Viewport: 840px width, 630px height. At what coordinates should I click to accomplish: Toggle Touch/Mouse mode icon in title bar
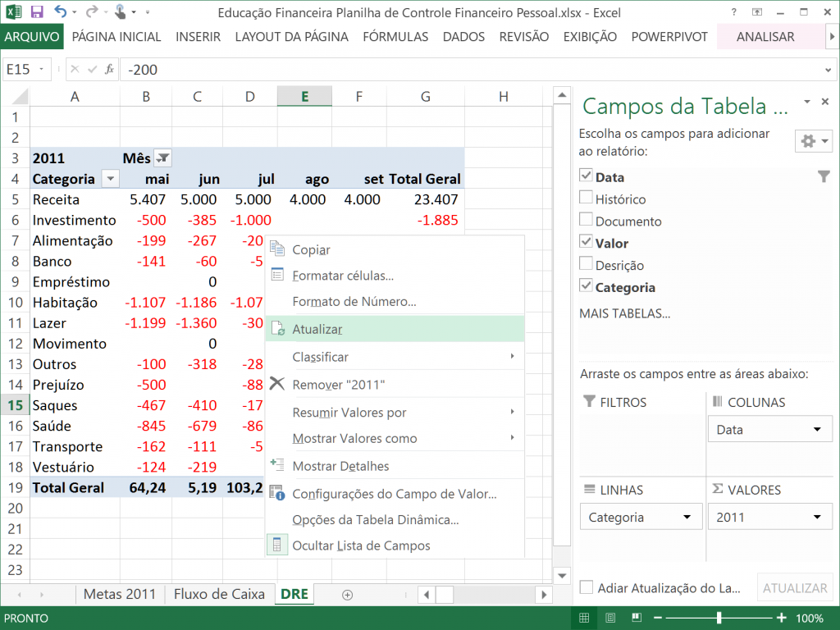point(120,11)
